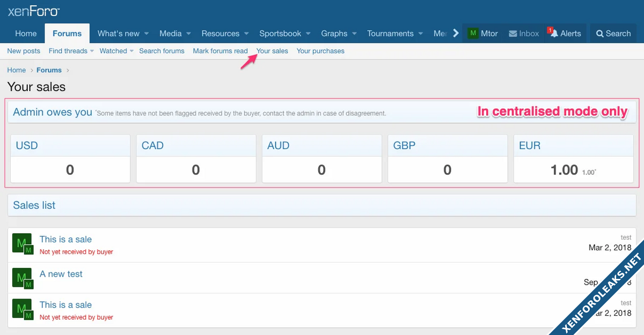Click Mark forums read
This screenshot has width=644, height=335.
pyautogui.click(x=220, y=51)
